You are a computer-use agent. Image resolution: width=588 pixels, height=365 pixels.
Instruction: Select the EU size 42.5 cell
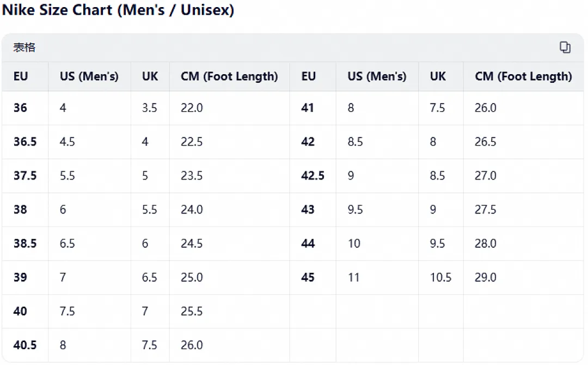(x=313, y=175)
